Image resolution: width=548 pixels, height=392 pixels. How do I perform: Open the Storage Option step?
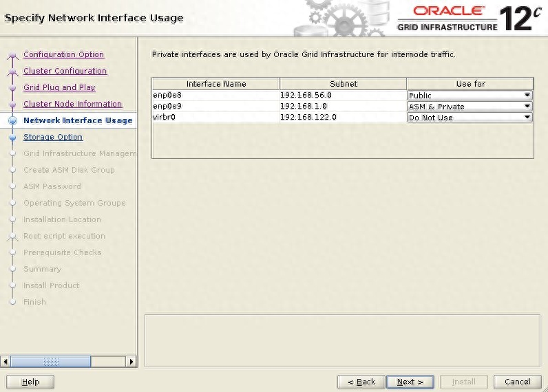coord(53,137)
